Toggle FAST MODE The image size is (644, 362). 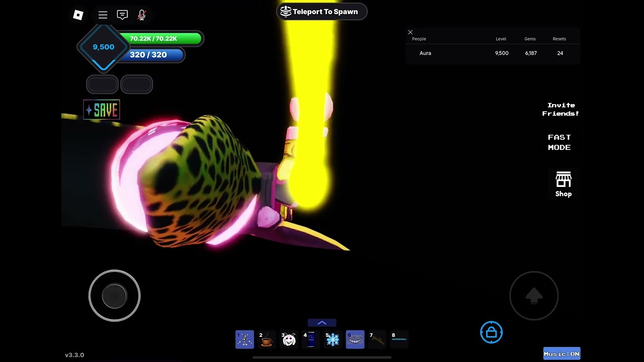(559, 142)
